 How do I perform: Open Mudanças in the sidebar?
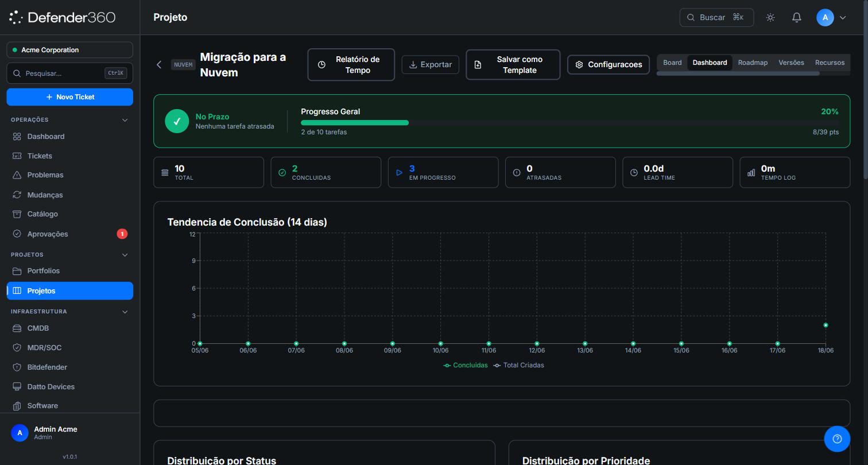pos(69,195)
